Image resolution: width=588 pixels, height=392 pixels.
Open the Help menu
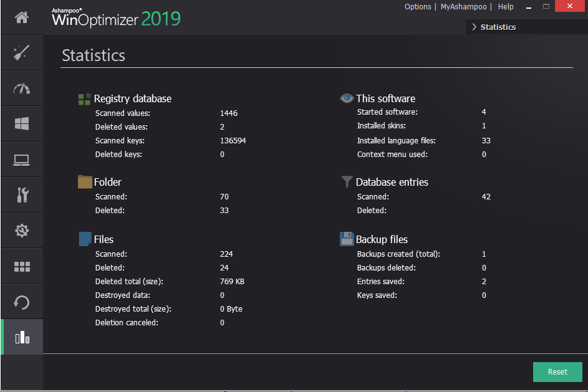pos(506,7)
